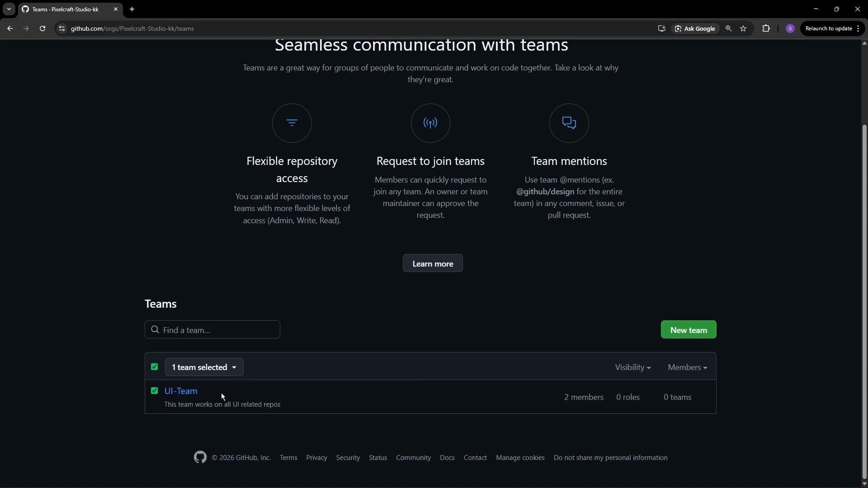Click Manage cookies in the footer
This screenshot has width=868, height=488.
520,458
